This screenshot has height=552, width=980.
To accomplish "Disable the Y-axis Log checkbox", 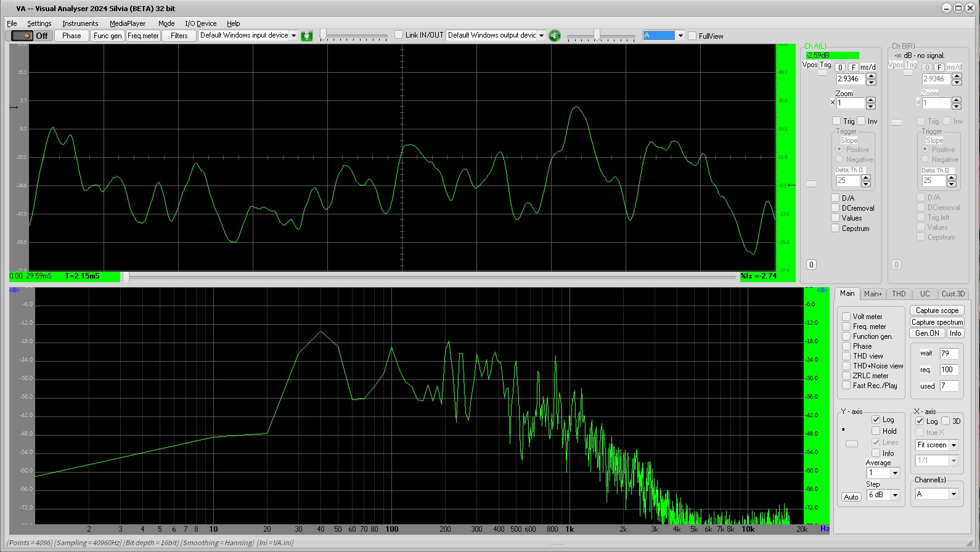I will point(876,420).
